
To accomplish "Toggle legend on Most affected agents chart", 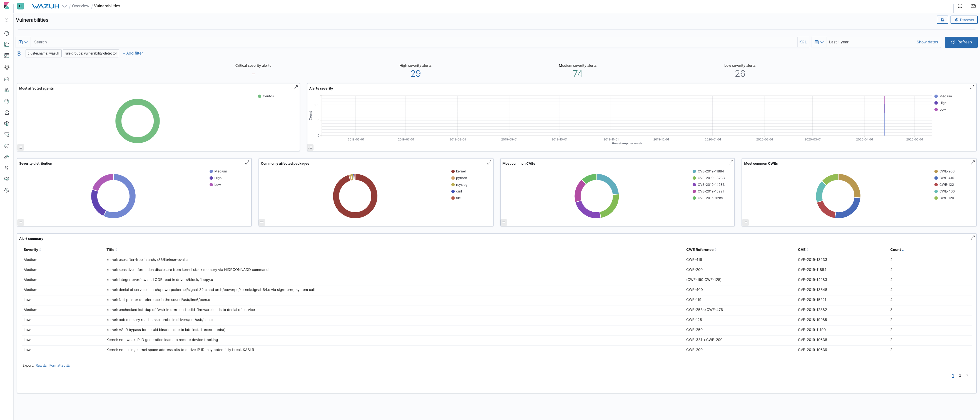I will [21, 147].
